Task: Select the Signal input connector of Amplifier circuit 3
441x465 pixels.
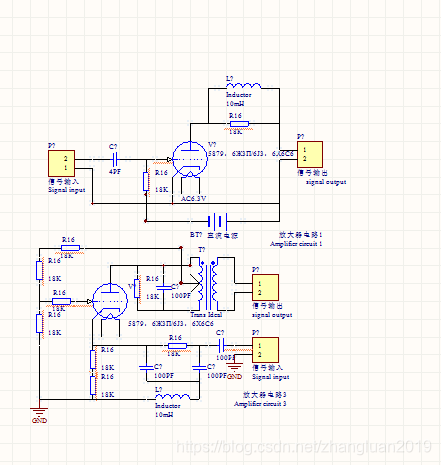Action: [x=265, y=350]
